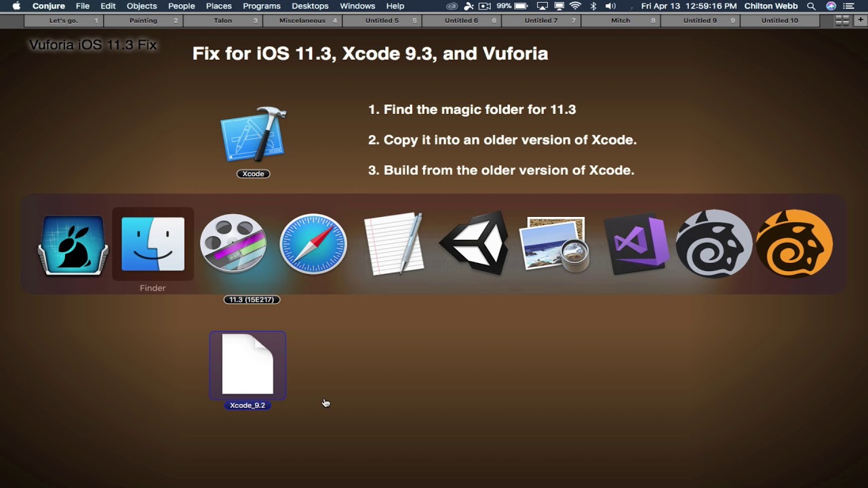Click the volume speaker icon
This screenshot has height=488, width=868.
click(x=610, y=6)
